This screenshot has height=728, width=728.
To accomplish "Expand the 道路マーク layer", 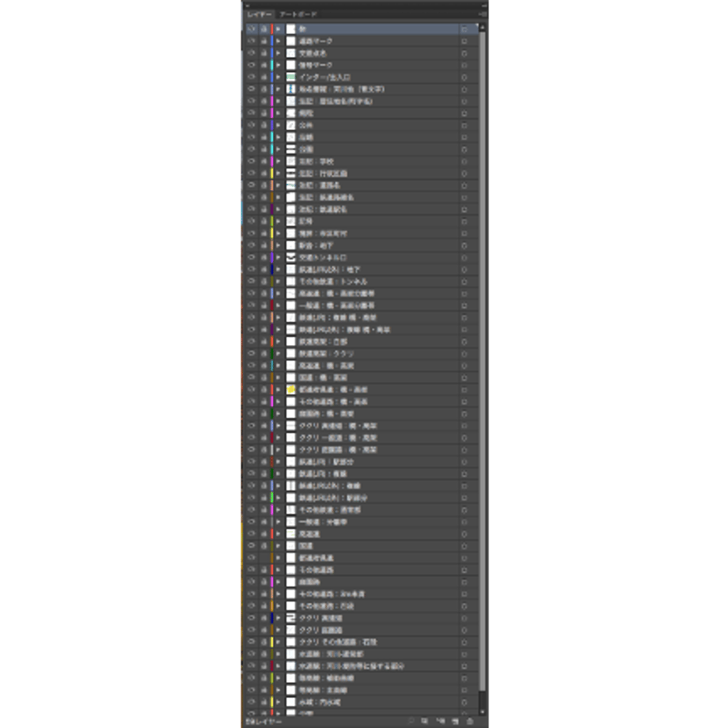I will point(279,41).
